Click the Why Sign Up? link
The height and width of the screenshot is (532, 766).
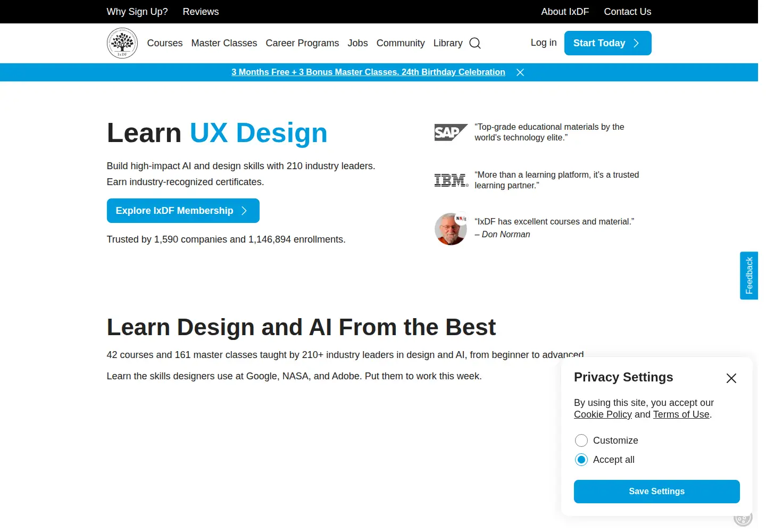pos(137,12)
